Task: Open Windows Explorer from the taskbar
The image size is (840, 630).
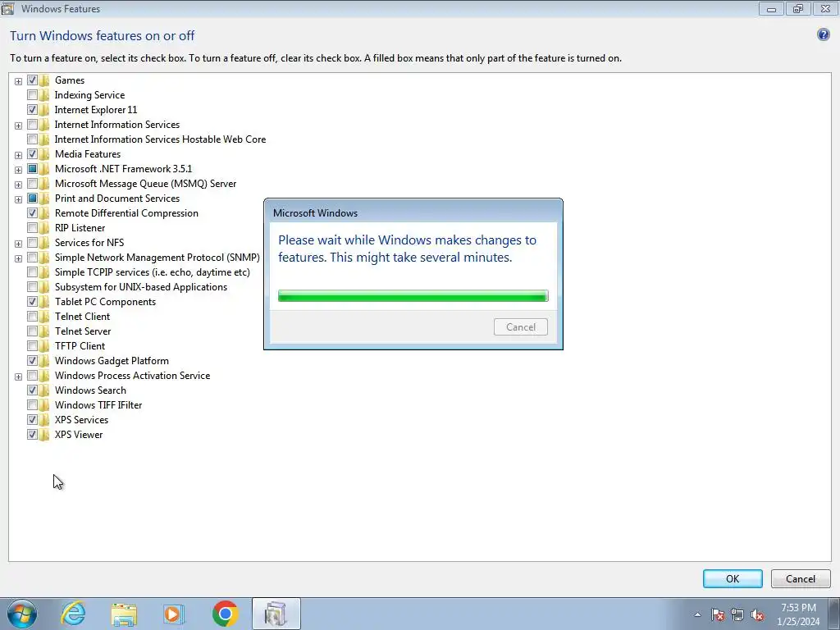Action: pos(124,614)
